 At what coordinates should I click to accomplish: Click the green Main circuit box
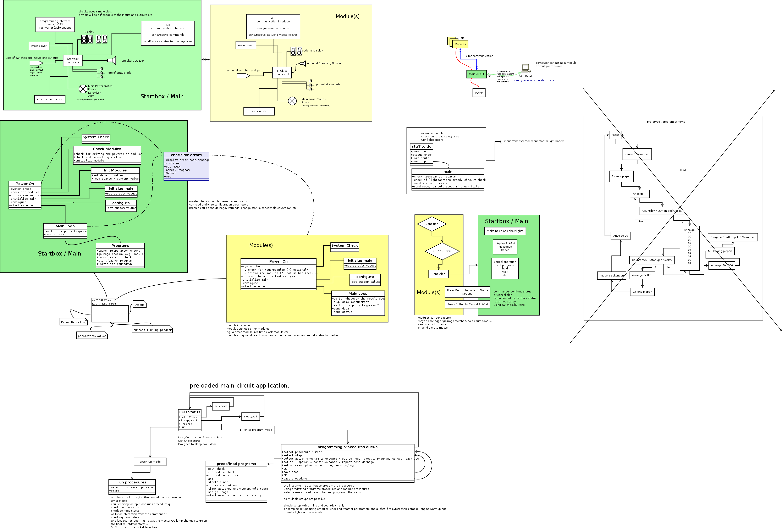476,74
